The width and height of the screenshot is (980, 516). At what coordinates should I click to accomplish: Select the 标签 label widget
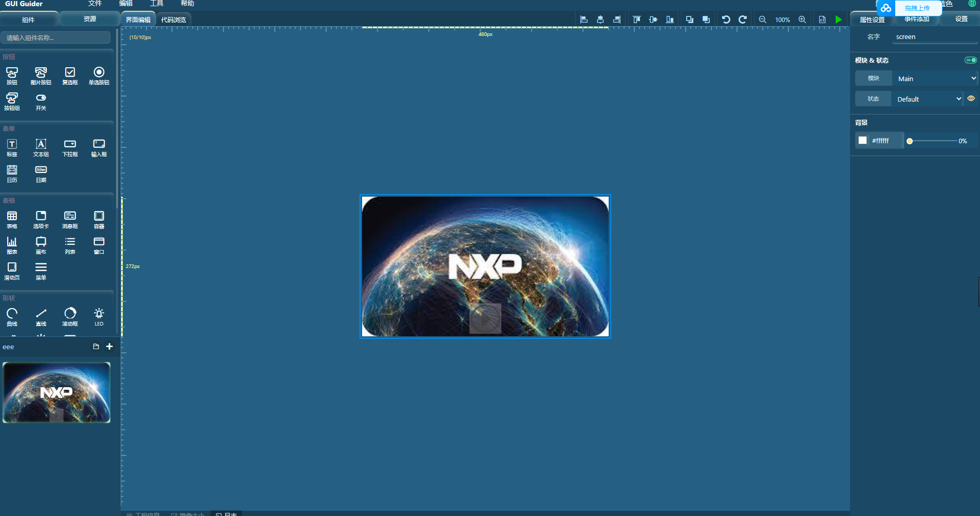[x=12, y=147]
